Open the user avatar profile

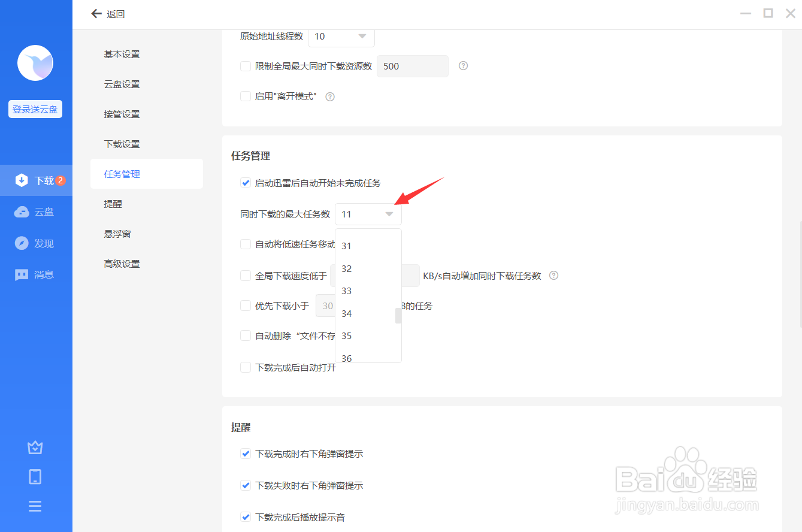35,63
